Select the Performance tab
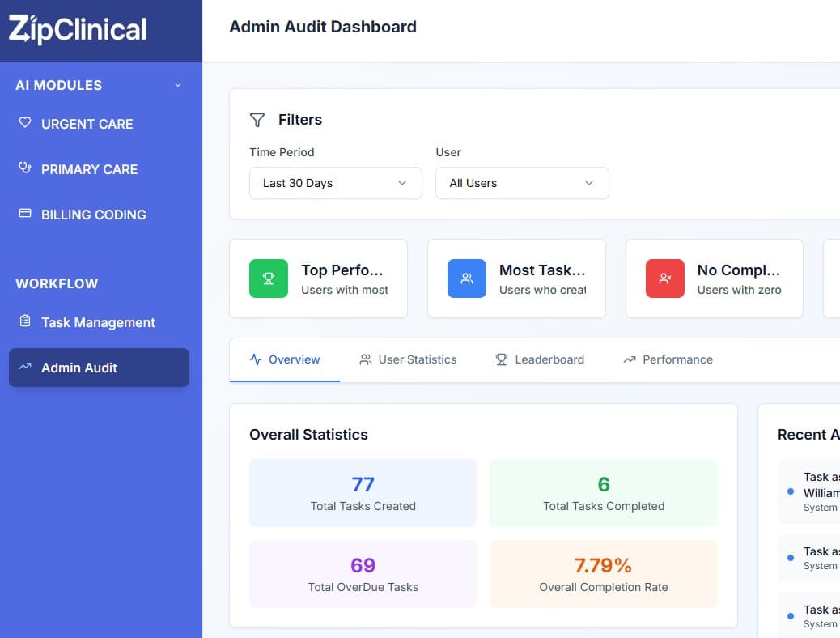Viewport: 840px width, 638px height. tap(667, 359)
